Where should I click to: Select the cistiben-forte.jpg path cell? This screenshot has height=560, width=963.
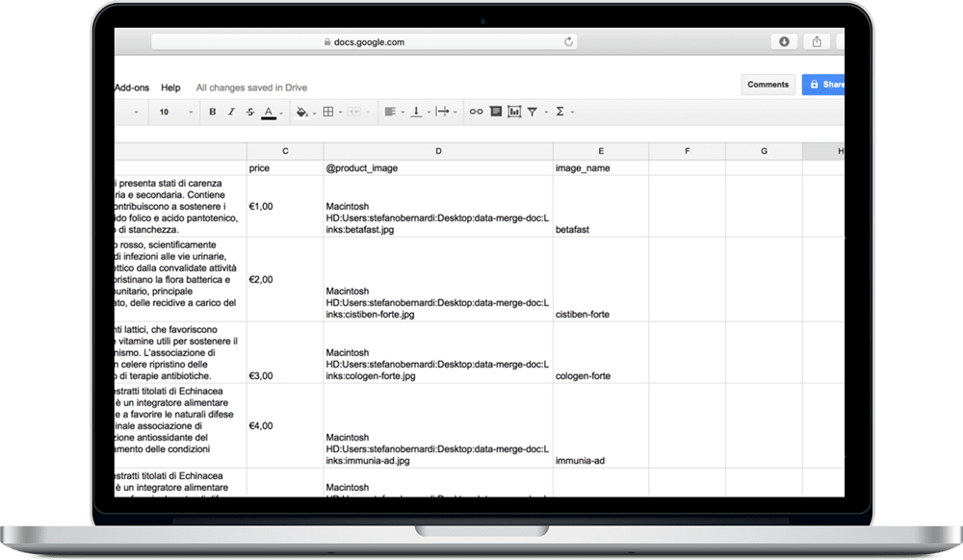438,280
